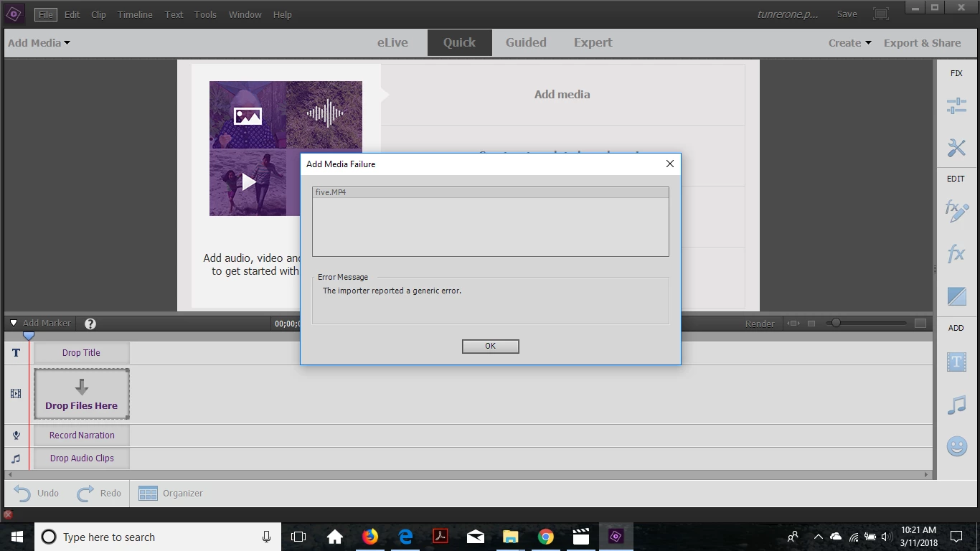
Task: Click the Undo arrow
Action: [22, 494]
